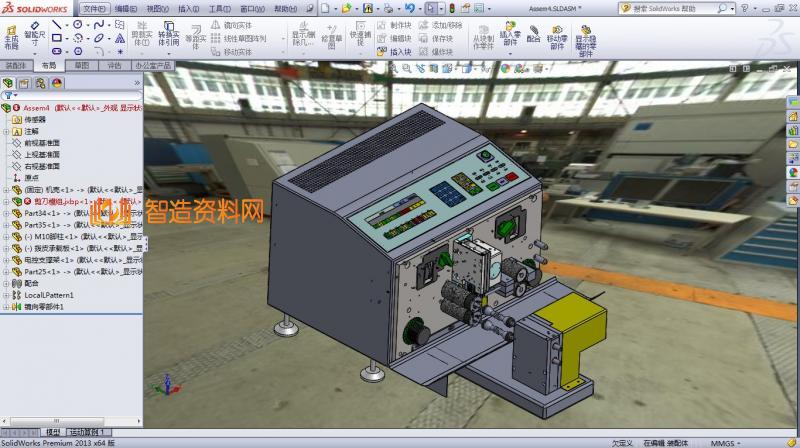Open the DisplayManager appearance ball tab
Screen dimensions: 800x448
click(x=56, y=83)
